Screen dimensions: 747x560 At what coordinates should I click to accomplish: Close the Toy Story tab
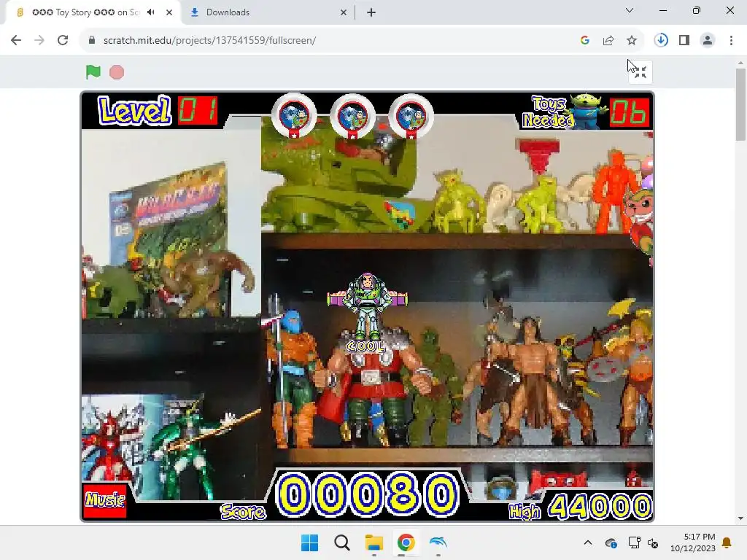(169, 12)
